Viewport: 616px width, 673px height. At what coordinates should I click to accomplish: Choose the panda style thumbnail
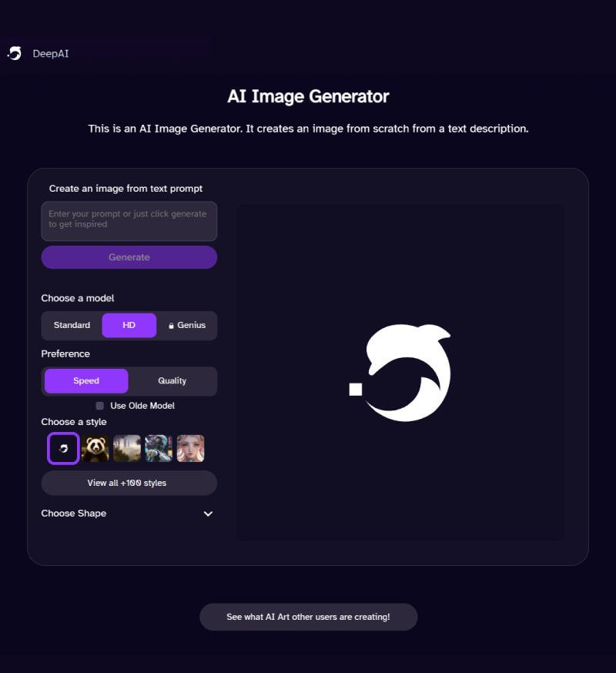tap(95, 448)
